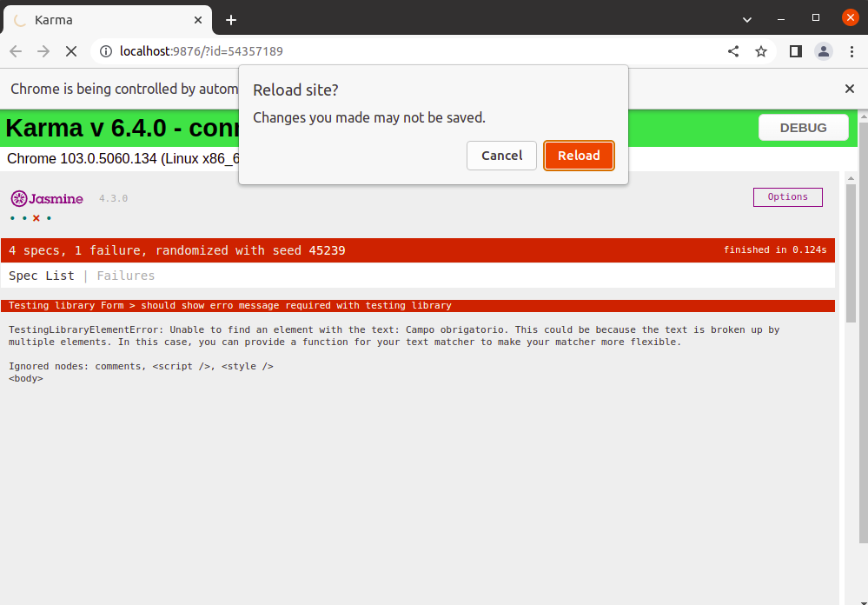Open the Chrome profile icon

pyautogui.click(x=823, y=51)
